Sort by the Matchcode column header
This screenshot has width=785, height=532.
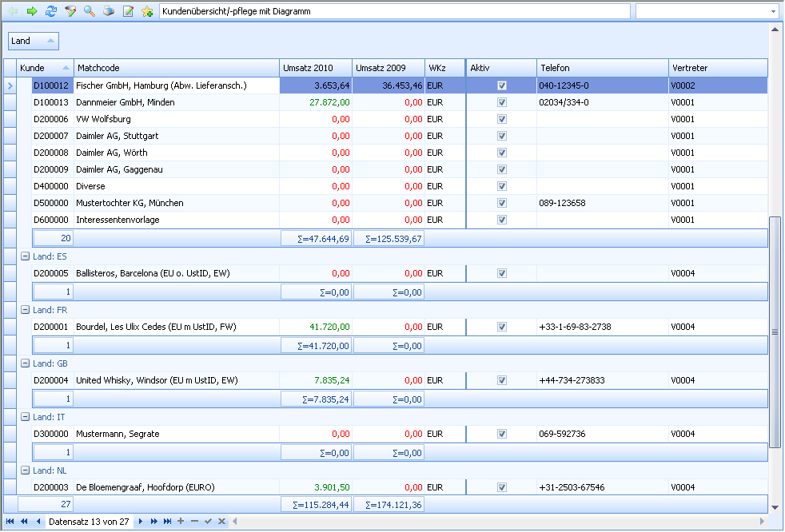click(176, 68)
